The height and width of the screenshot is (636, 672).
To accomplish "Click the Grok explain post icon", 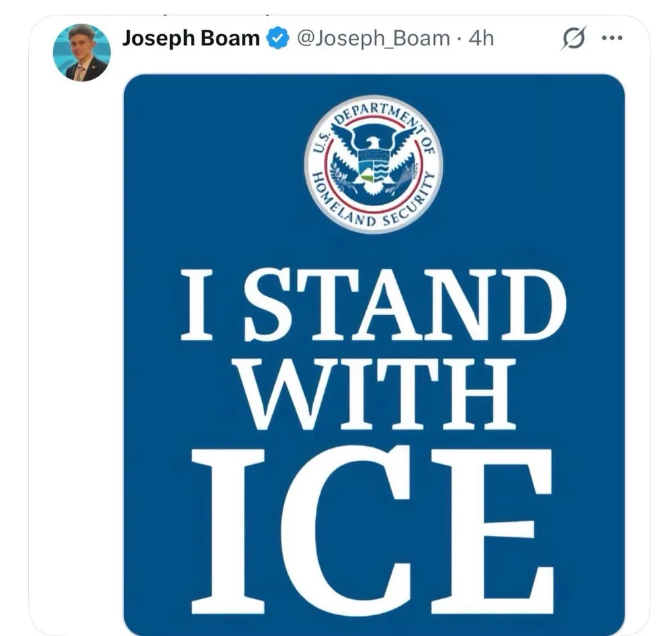I will tap(573, 38).
